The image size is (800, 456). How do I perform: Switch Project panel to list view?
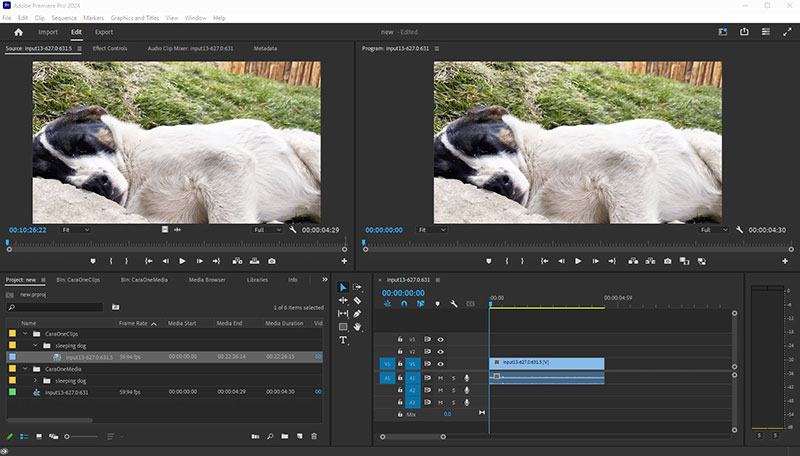click(24, 436)
